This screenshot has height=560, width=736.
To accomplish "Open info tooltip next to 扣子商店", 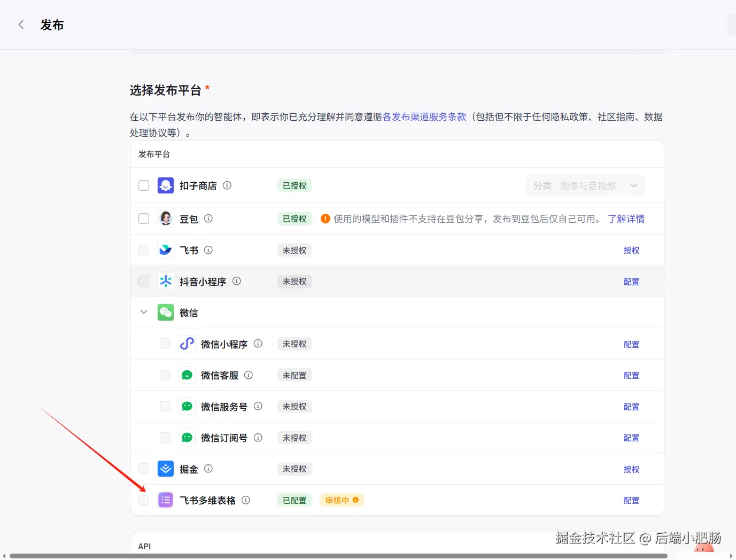I will (x=227, y=185).
